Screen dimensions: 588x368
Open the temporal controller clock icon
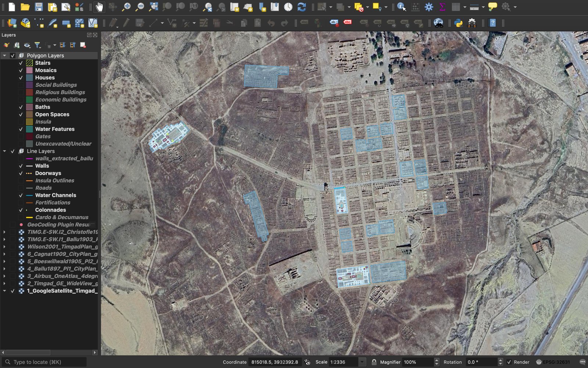point(288,7)
